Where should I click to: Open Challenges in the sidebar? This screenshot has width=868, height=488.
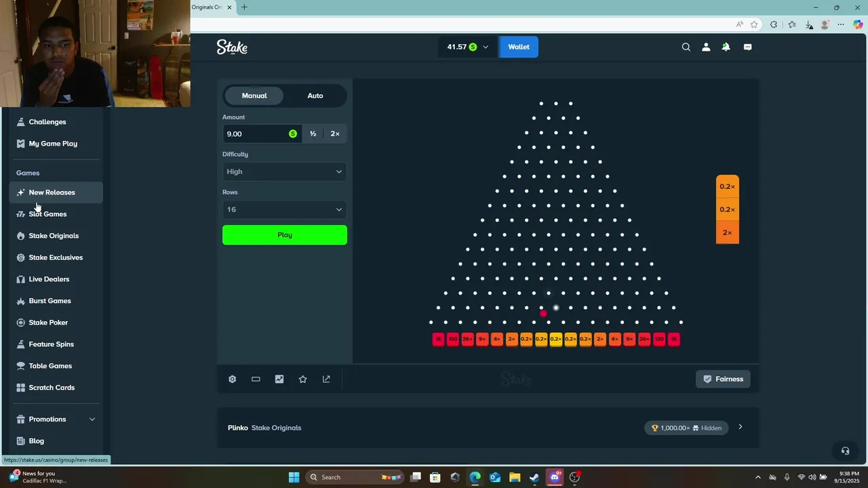coord(56,122)
